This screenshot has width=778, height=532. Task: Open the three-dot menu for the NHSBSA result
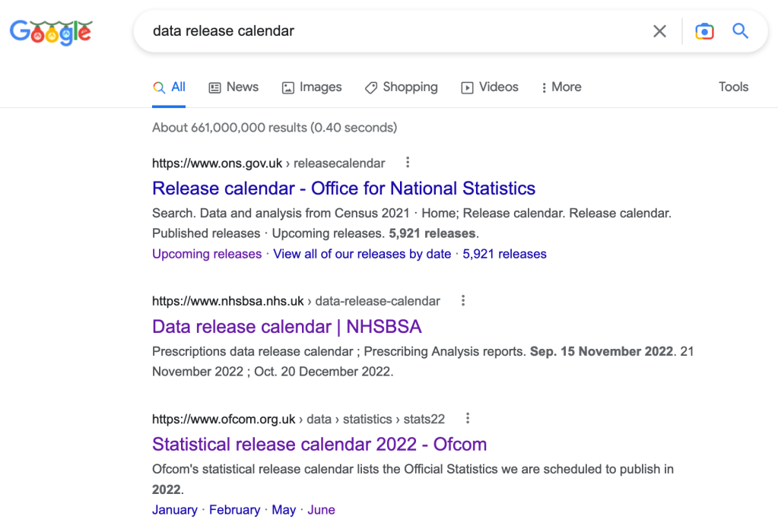tap(462, 301)
